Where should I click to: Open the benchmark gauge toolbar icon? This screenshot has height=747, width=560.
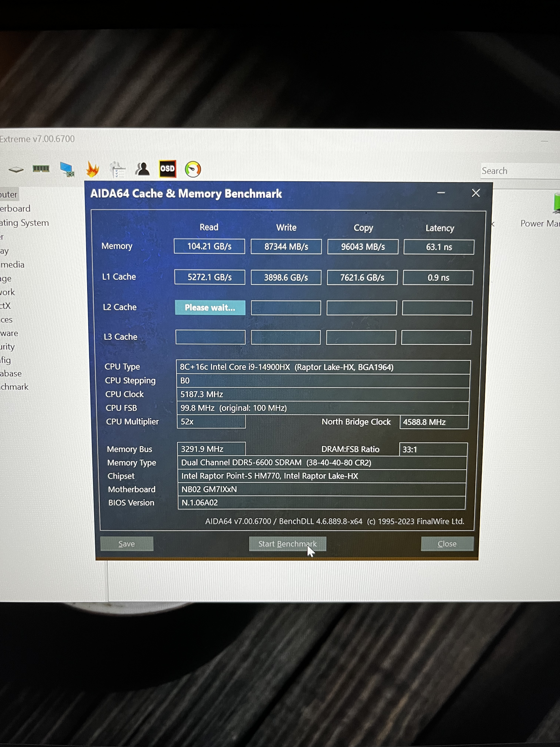(x=193, y=169)
